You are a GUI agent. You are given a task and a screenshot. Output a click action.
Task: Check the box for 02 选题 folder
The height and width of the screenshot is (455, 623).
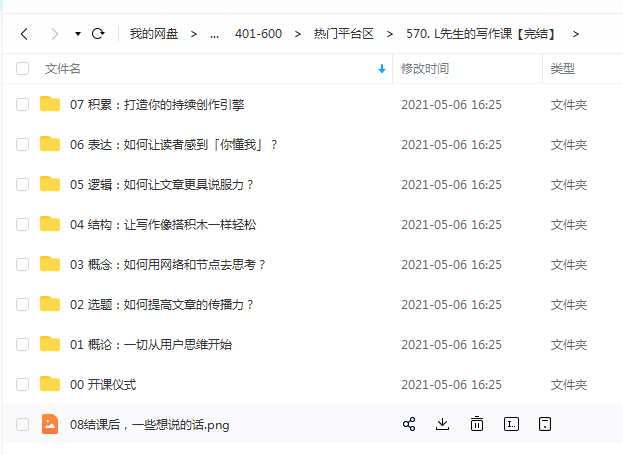(x=22, y=304)
